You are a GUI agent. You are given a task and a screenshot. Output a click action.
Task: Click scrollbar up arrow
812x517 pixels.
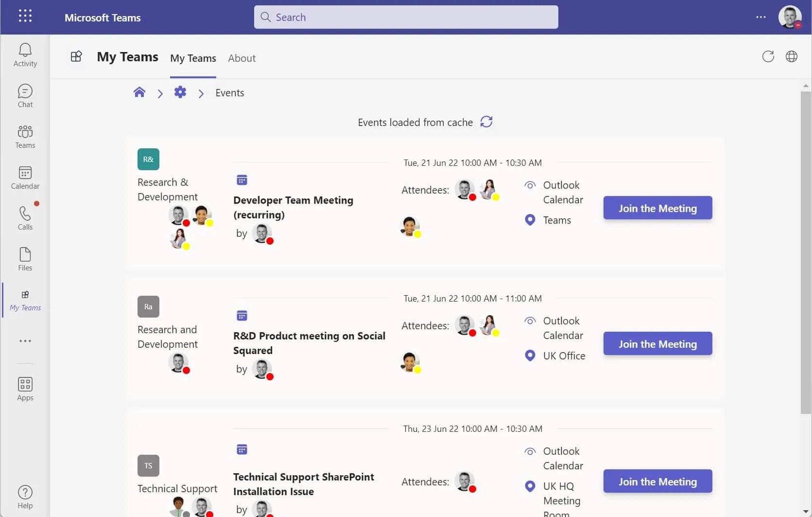point(806,86)
